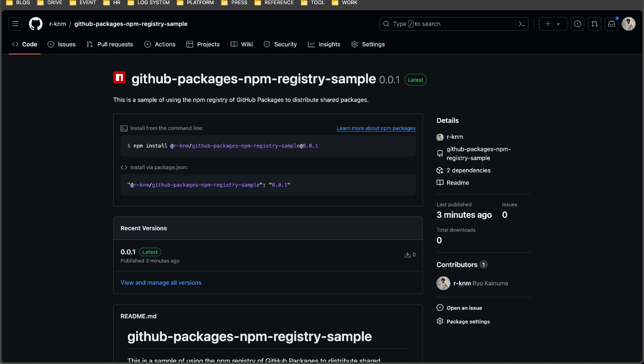
Task: Open the Issues tab
Action: 62,44
